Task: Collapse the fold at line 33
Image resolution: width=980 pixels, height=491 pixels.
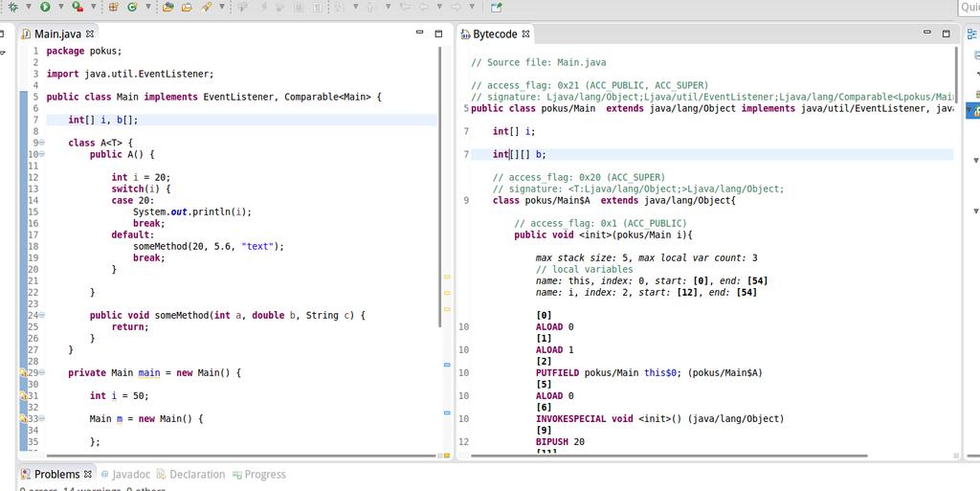Action: pos(42,418)
